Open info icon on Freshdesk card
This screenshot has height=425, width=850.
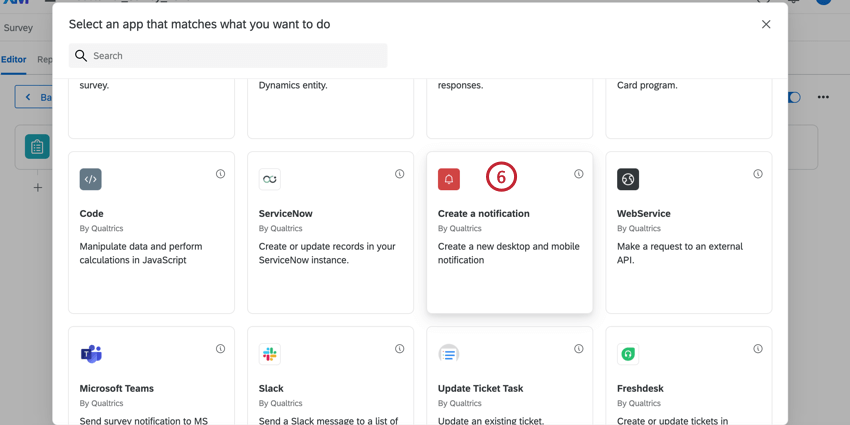click(x=758, y=349)
